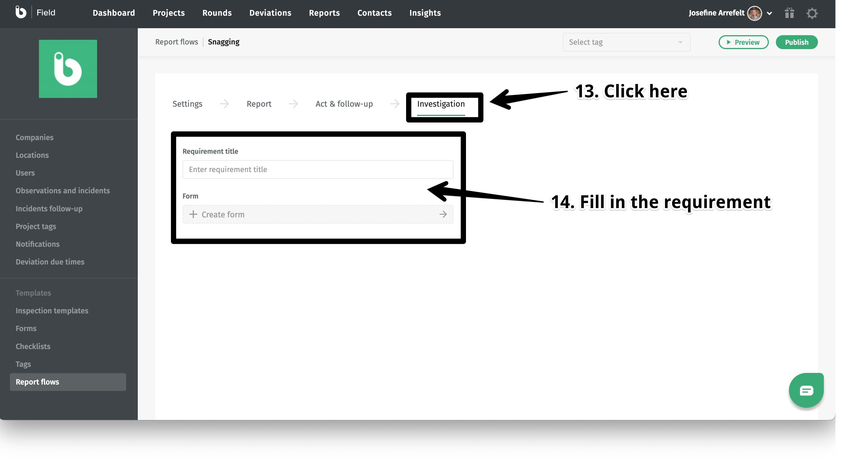This screenshot has width=868, height=463.
Task: Open the settings gear icon
Action: pyautogui.click(x=812, y=13)
